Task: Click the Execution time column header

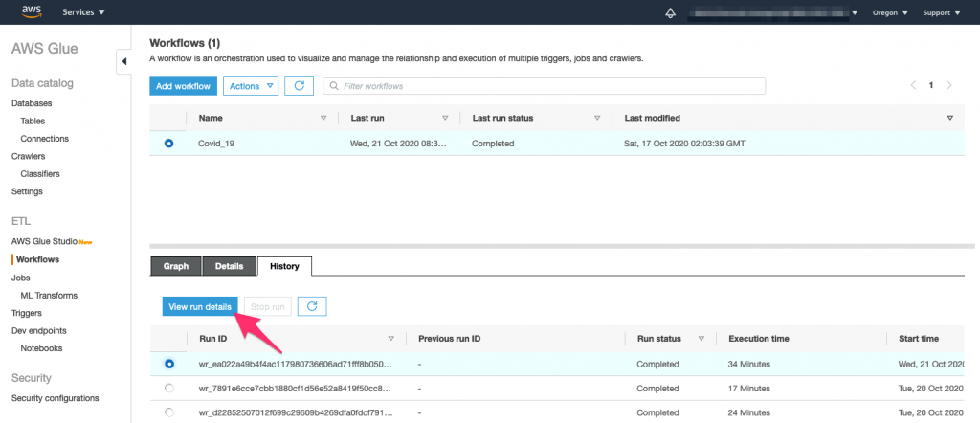Action: point(759,339)
